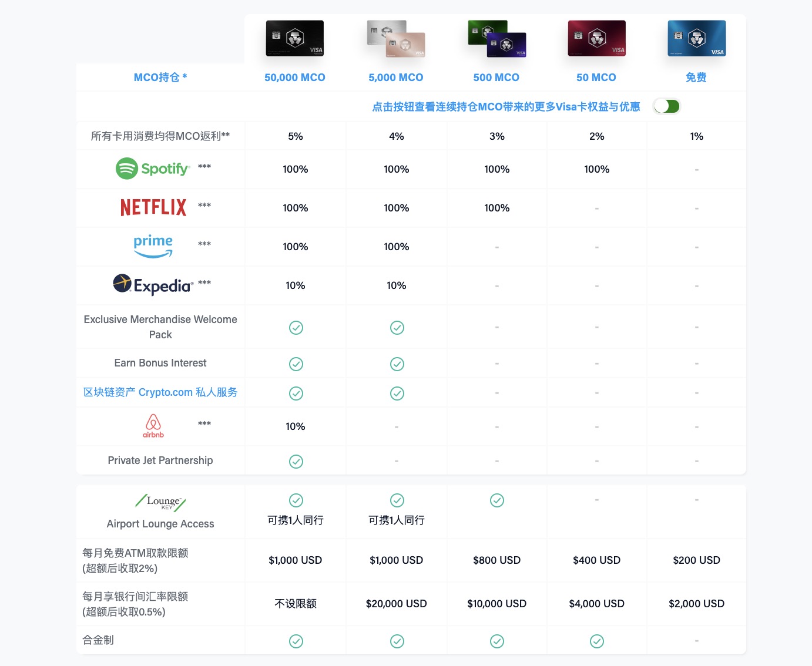Screen dimensions: 812x666
Task: Click Exclusive Merchandise Welcome Pack label
Action: 160,327
